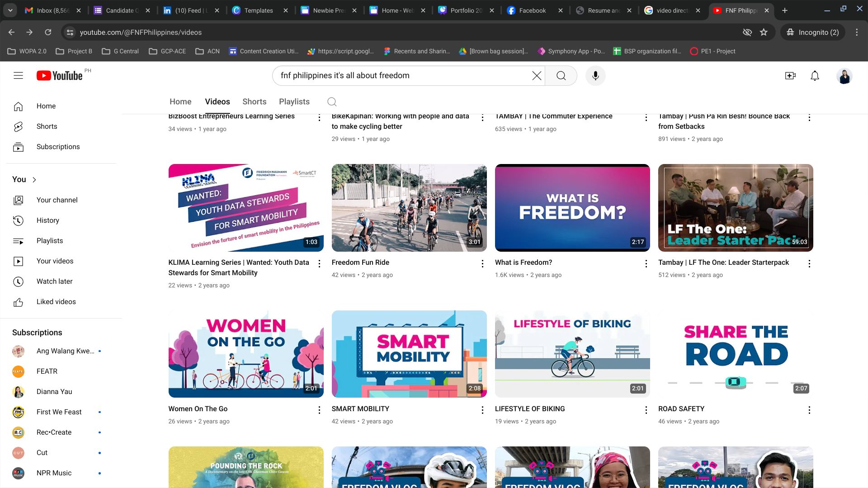868x488 pixels.
Task: Open Home in the left sidebar
Action: pos(61,106)
